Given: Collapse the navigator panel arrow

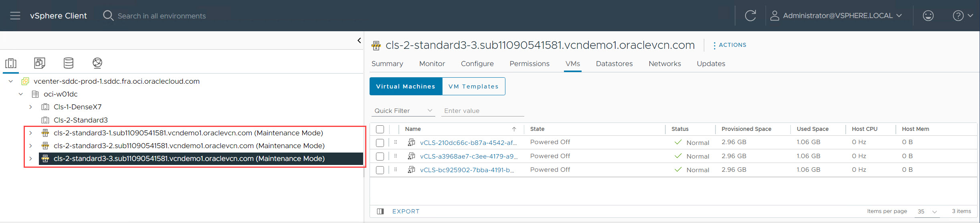Looking at the screenshot, I should pos(359,40).
